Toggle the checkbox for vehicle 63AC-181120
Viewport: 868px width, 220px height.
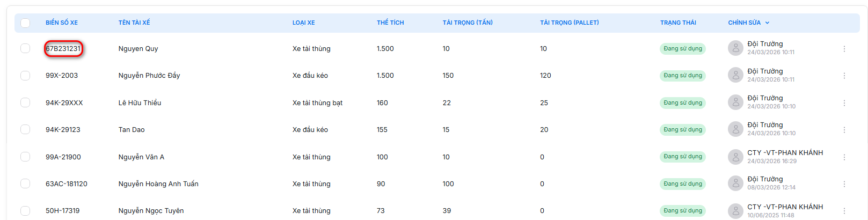click(x=25, y=184)
